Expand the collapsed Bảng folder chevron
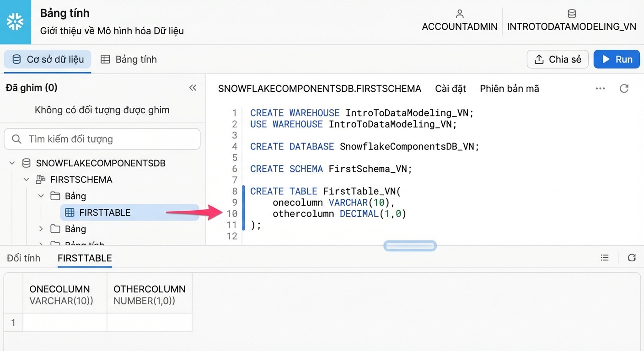 (x=41, y=229)
